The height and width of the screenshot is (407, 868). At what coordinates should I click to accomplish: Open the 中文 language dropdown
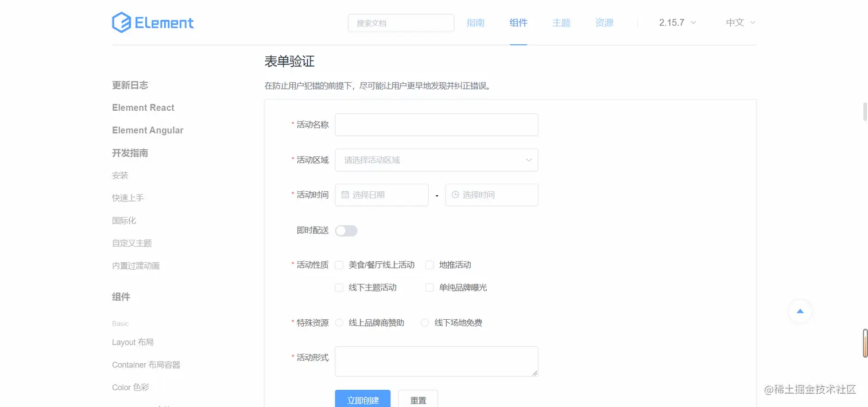(741, 22)
